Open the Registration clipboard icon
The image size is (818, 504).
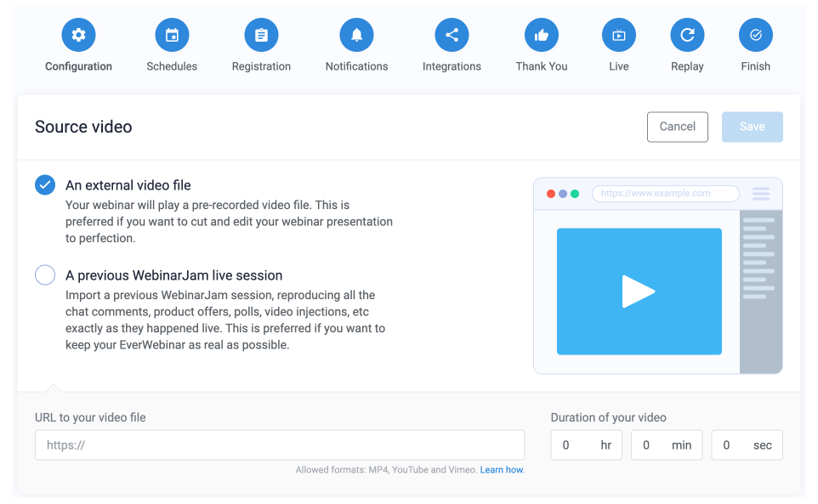pyautogui.click(x=261, y=35)
